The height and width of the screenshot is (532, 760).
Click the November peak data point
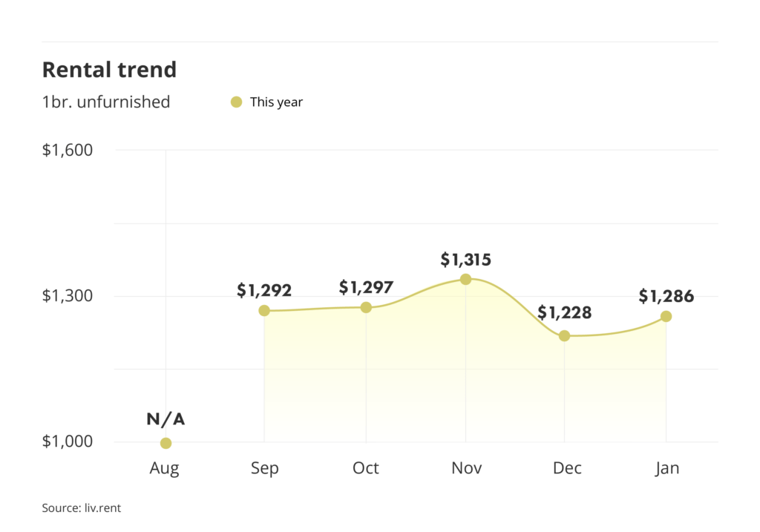(x=465, y=279)
